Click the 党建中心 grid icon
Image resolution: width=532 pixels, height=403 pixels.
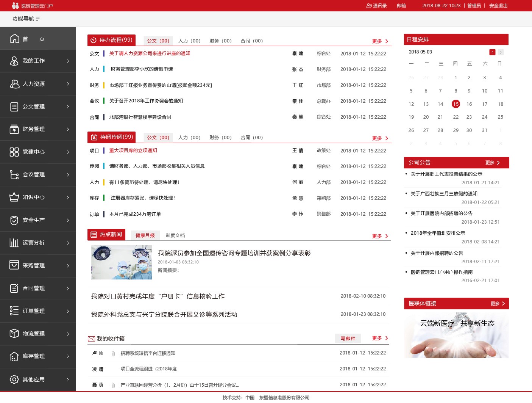(14, 152)
